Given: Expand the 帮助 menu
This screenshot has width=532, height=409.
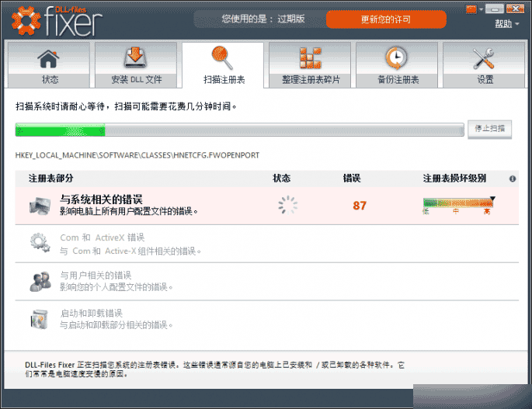Looking at the screenshot, I should point(507,24).
